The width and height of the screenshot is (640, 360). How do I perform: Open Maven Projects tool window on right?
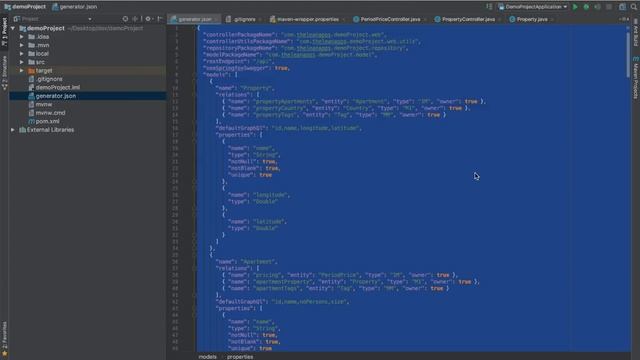coord(636,78)
